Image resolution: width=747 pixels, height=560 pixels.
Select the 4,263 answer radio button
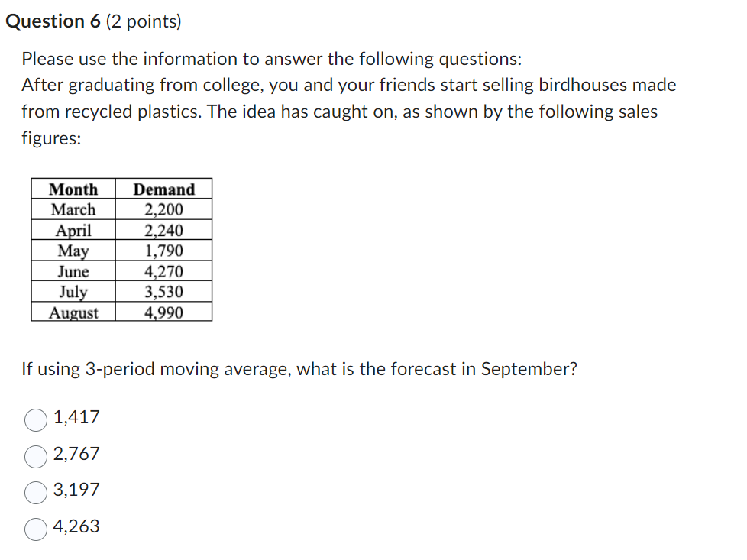pyautogui.click(x=35, y=529)
